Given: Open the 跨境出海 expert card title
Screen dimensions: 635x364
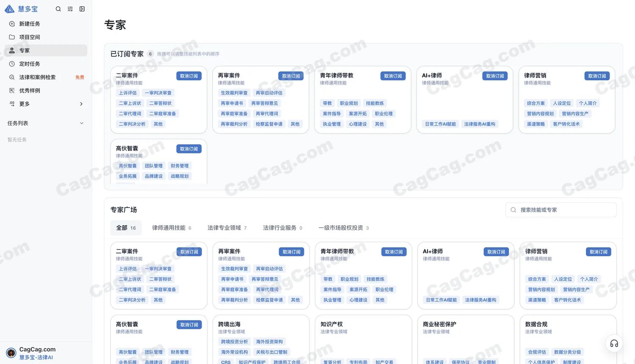Looking at the screenshot, I should (x=229, y=324).
